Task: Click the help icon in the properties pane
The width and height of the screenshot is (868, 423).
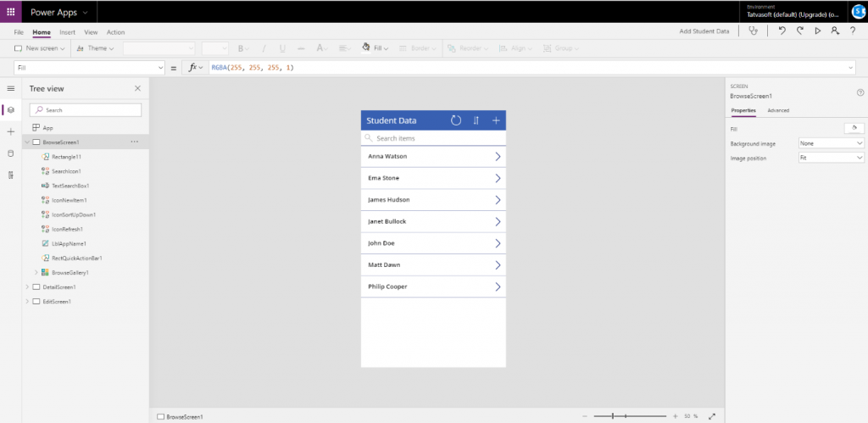Action: tap(860, 92)
